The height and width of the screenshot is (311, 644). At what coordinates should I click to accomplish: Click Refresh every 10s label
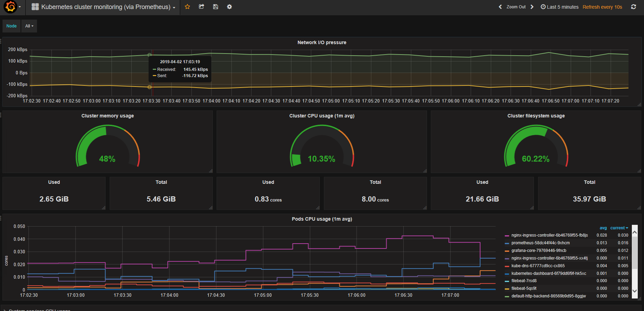602,7
